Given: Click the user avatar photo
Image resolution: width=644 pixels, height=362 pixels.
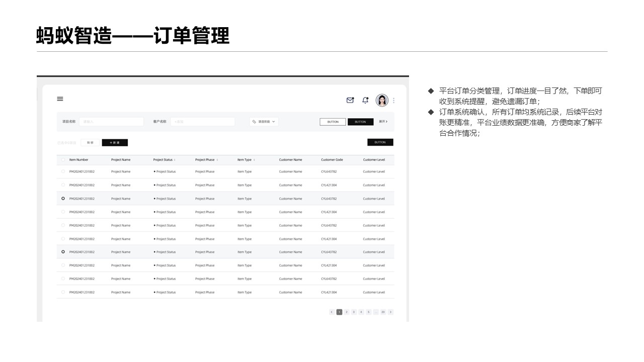Looking at the screenshot, I should pyautogui.click(x=382, y=100).
